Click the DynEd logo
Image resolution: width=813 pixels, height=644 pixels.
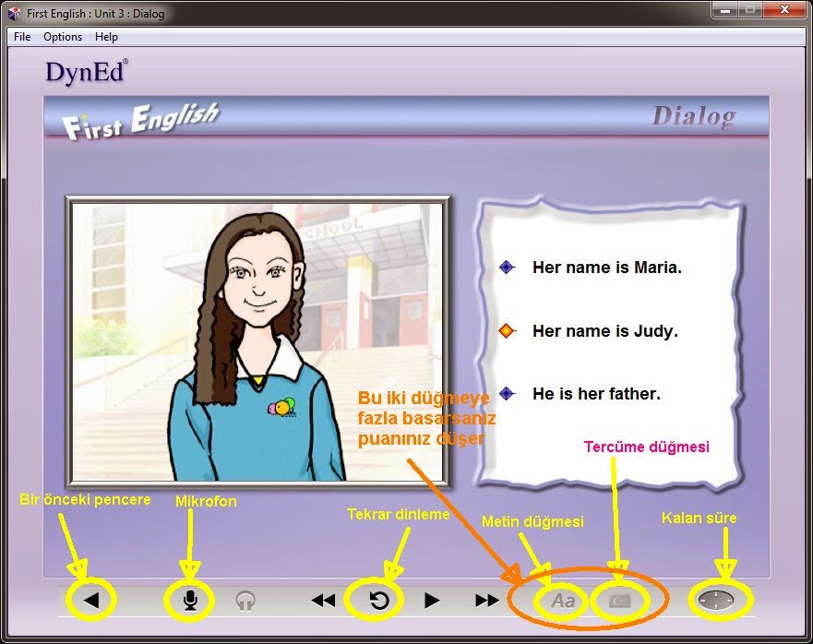[86, 72]
